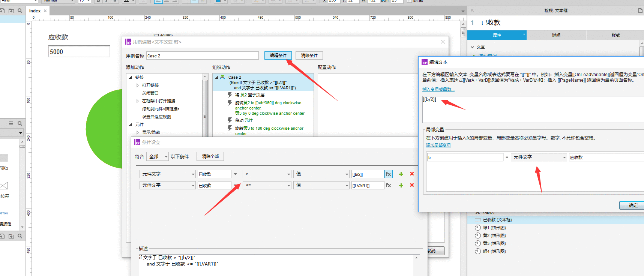Open the first 元件文字 dropdown in conditions
This screenshot has width=644, height=276.
(167, 174)
